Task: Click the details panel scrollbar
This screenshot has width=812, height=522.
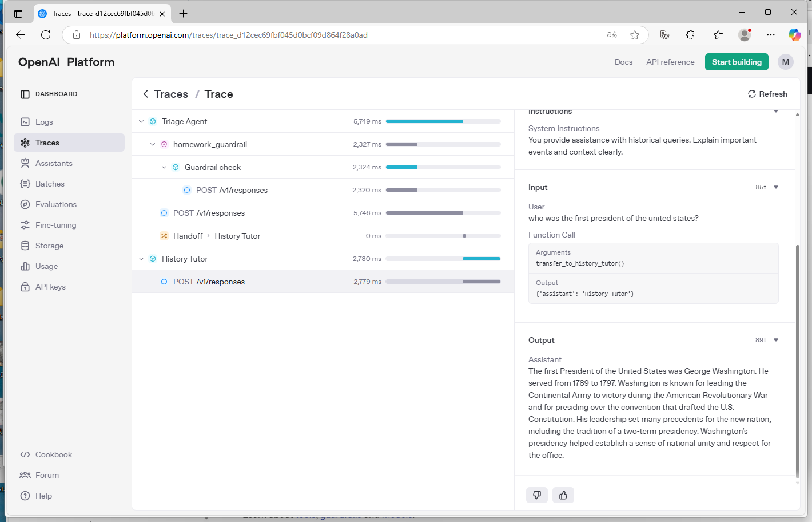Action: coord(797,361)
